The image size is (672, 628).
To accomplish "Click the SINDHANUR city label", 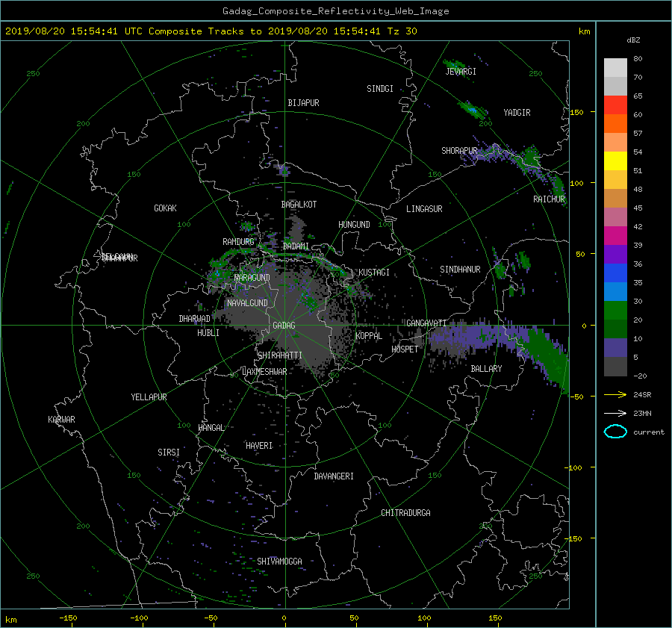I will click(460, 270).
